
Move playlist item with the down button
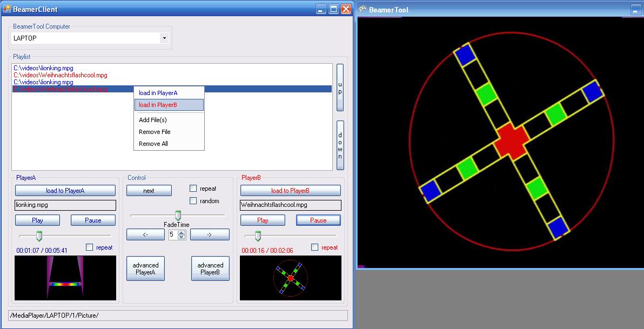coord(340,145)
